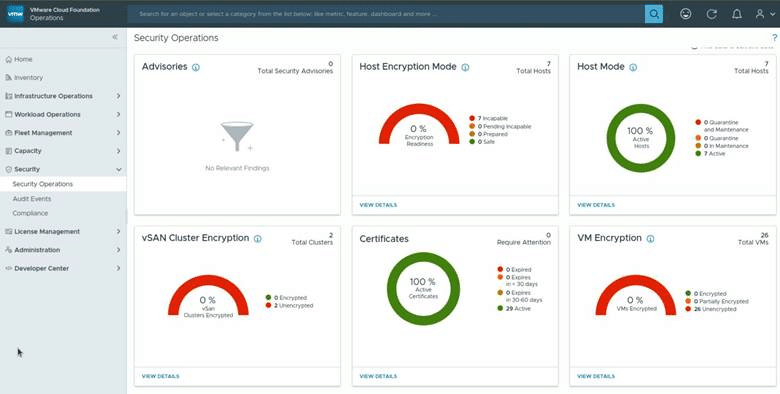Click the '26 Unencrypted' VM legend text

pos(715,309)
